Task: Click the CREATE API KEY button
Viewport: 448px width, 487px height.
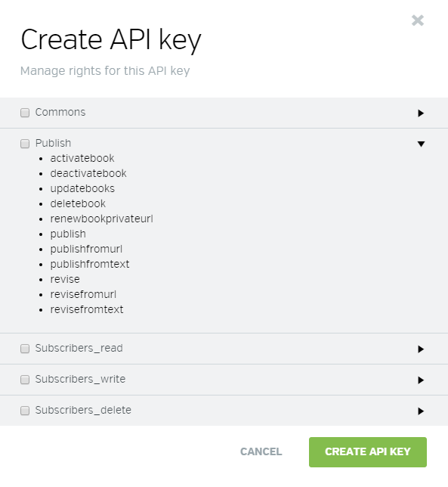Action: (368, 452)
